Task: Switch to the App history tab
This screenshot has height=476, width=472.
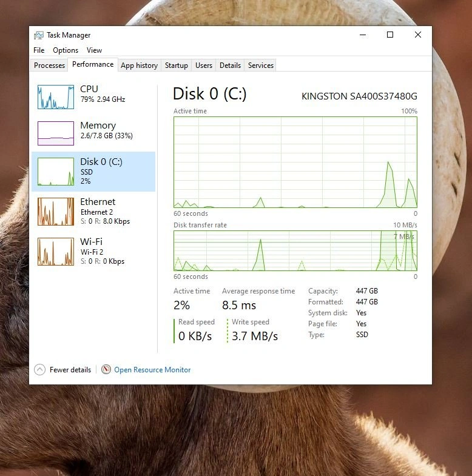Action: point(139,65)
